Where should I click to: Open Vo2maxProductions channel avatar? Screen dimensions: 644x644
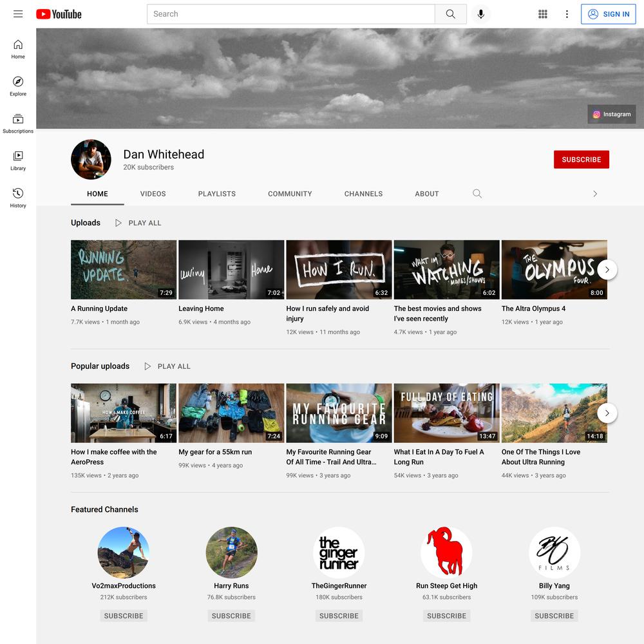pos(124,553)
